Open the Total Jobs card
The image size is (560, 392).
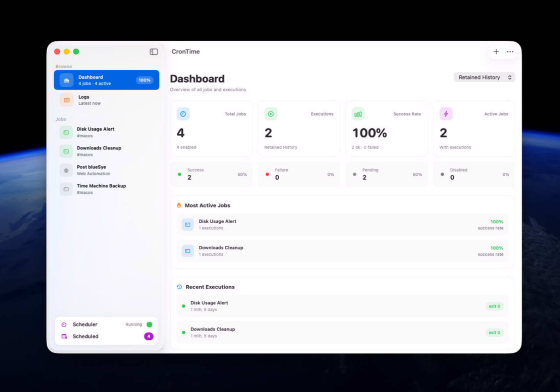click(x=212, y=128)
